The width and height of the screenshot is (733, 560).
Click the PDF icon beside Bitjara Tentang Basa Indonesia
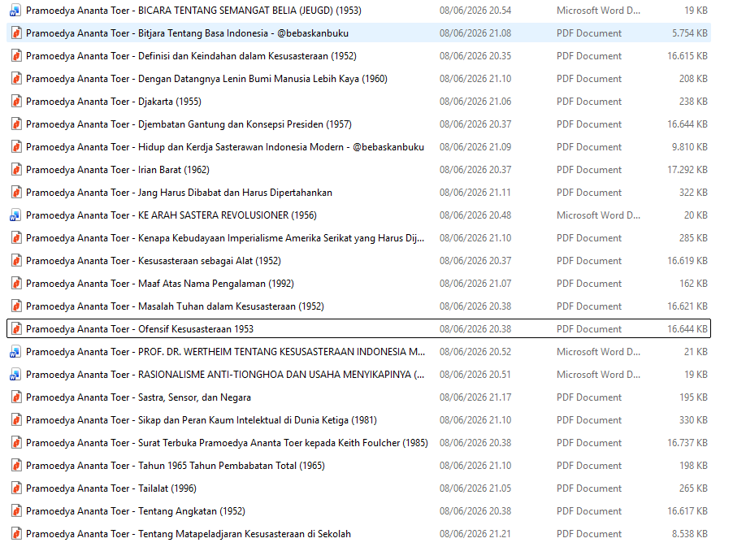tap(16, 33)
